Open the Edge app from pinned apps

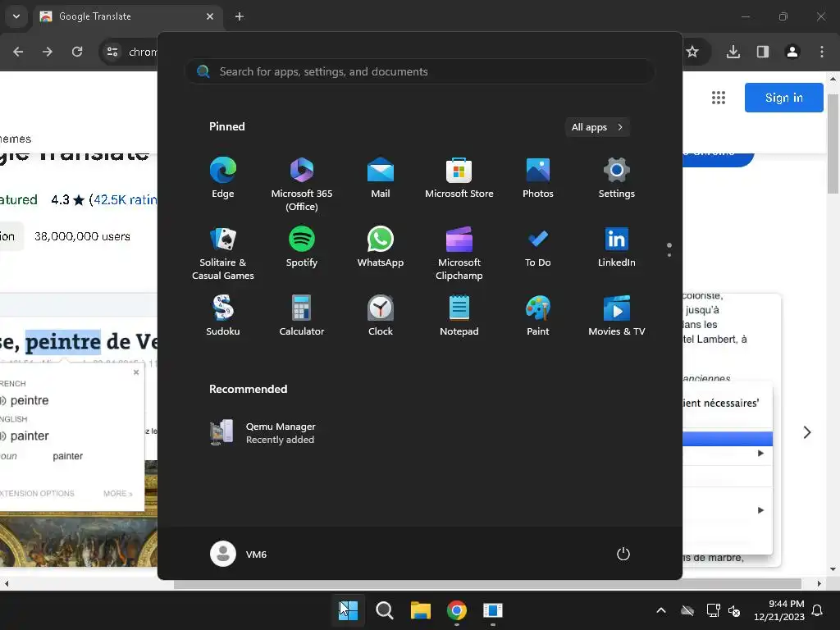223,178
